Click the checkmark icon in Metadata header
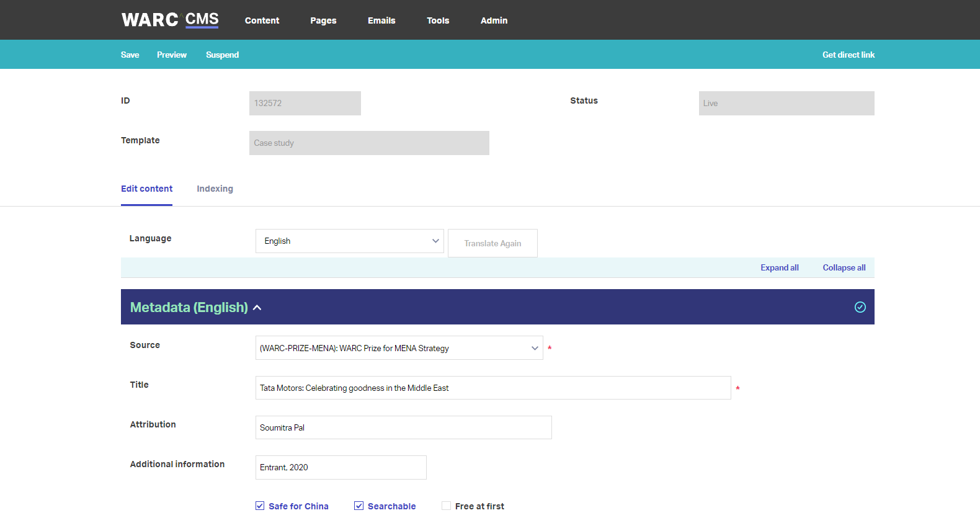Image resolution: width=980 pixels, height=523 pixels. click(x=860, y=307)
